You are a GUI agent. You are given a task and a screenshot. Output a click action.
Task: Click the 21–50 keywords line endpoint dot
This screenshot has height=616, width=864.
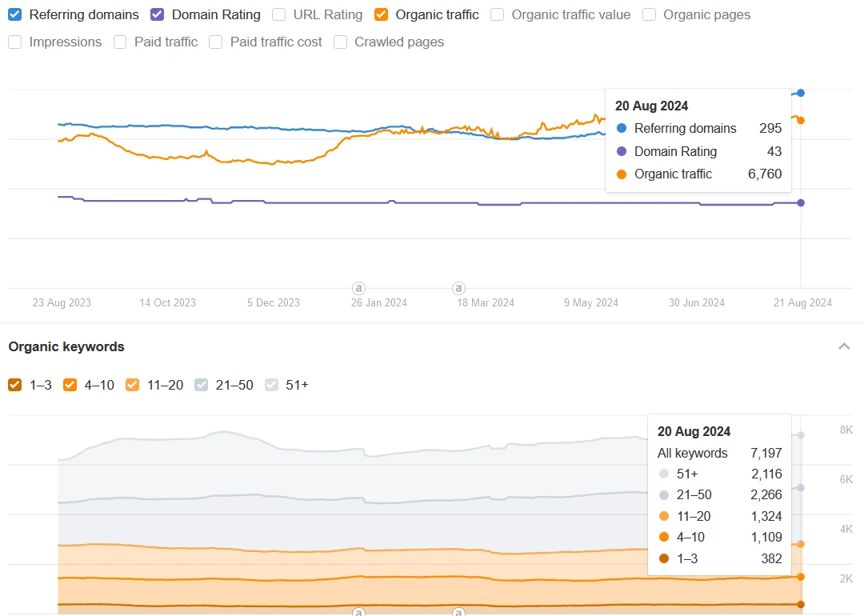(801, 487)
